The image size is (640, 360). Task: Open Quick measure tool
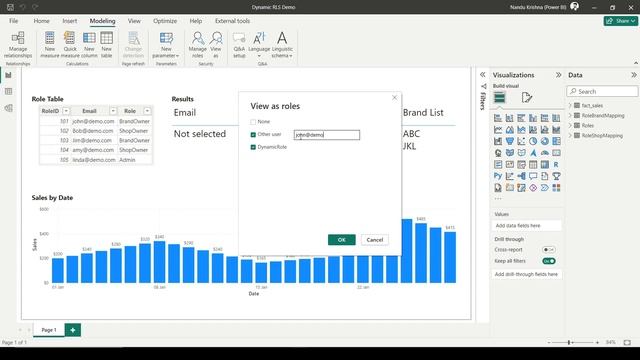click(70, 45)
